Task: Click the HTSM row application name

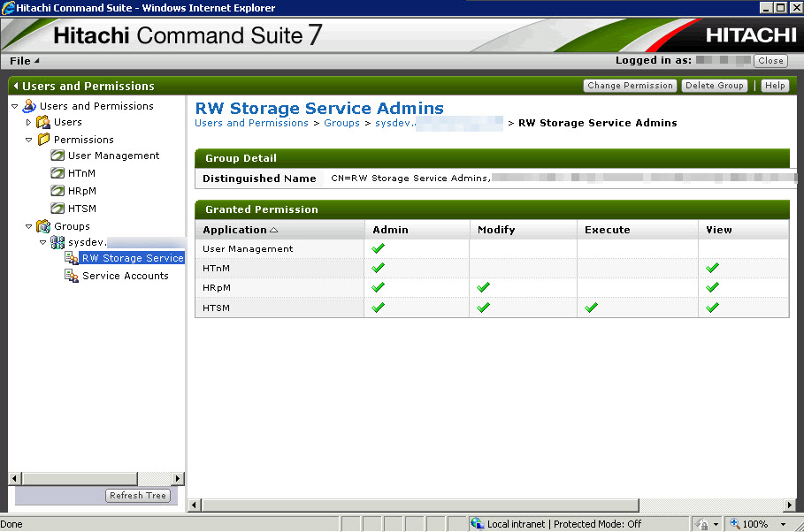Action: pos(216,308)
